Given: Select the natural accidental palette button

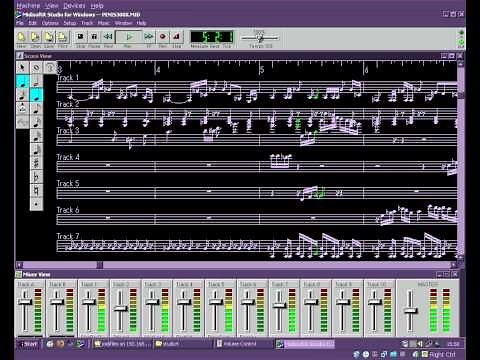Looking at the screenshot, I should 36,191.
